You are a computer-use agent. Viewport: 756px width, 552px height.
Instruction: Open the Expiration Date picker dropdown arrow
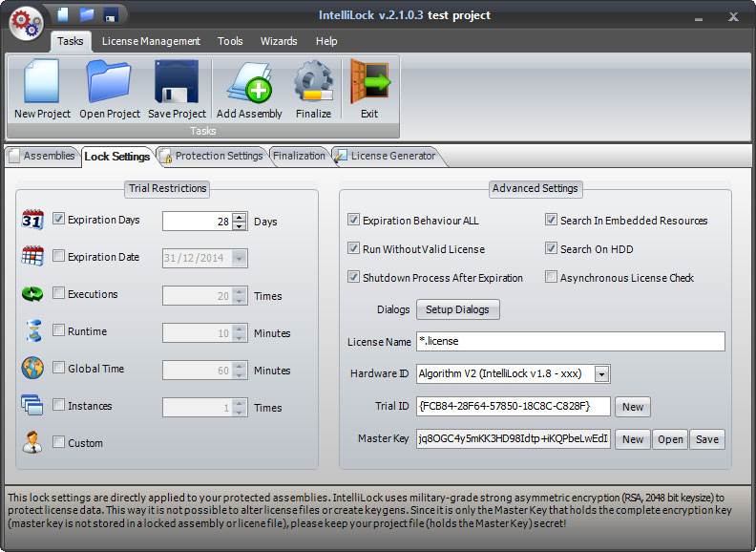tap(239, 258)
